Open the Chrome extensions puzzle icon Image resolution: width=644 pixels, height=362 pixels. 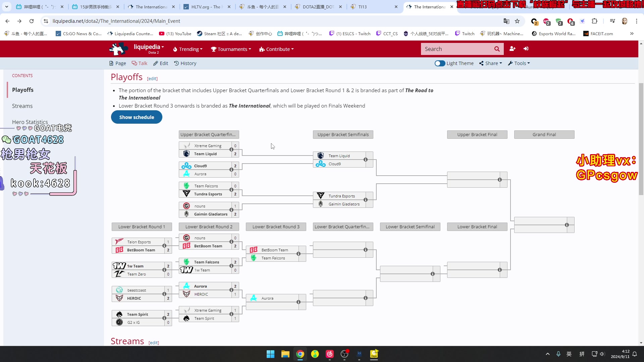click(594, 21)
